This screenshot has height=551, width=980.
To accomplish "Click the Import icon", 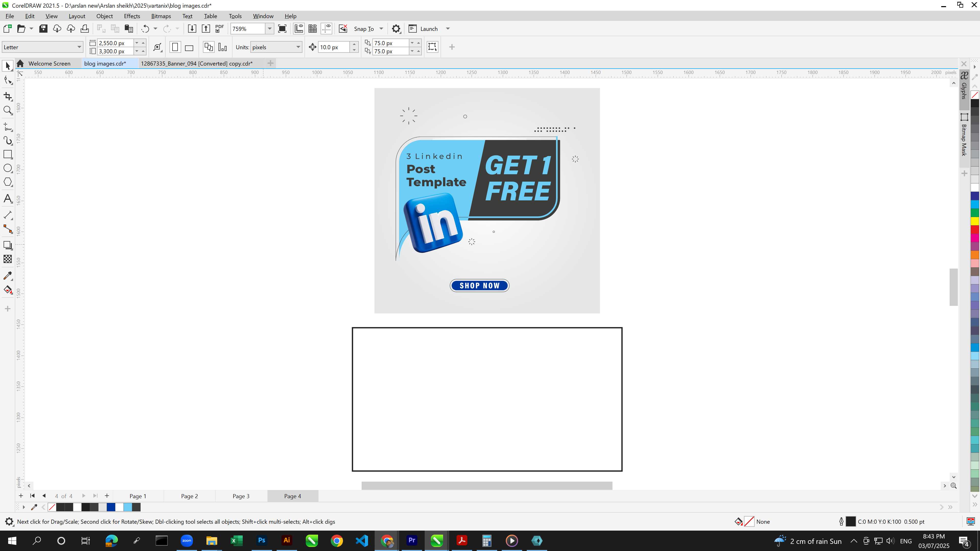I will 192,29.
